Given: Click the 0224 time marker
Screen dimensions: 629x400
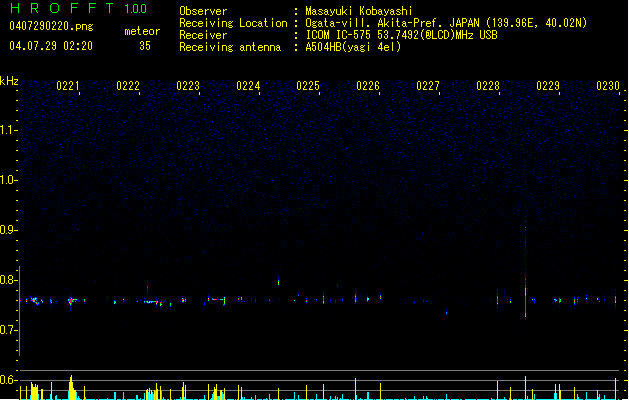Looking at the screenshot, I should click(248, 86).
